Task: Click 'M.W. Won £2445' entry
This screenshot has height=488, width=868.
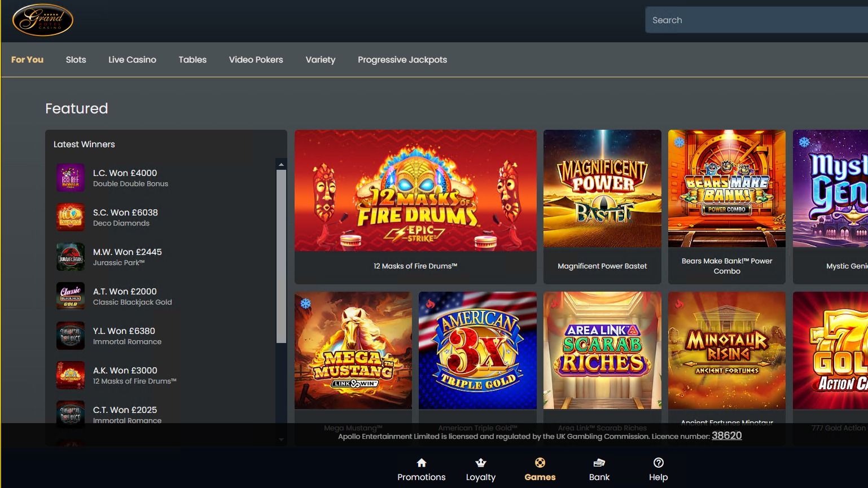Action: (x=127, y=252)
